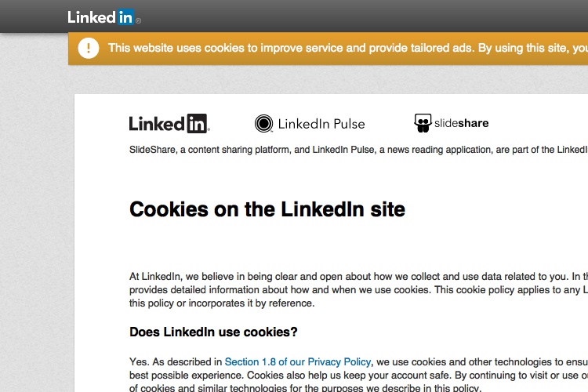The width and height of the screenshot is (588, 392).
Task: Click the 'Privacy Policy' words in blue link
Action: point(339,362)
